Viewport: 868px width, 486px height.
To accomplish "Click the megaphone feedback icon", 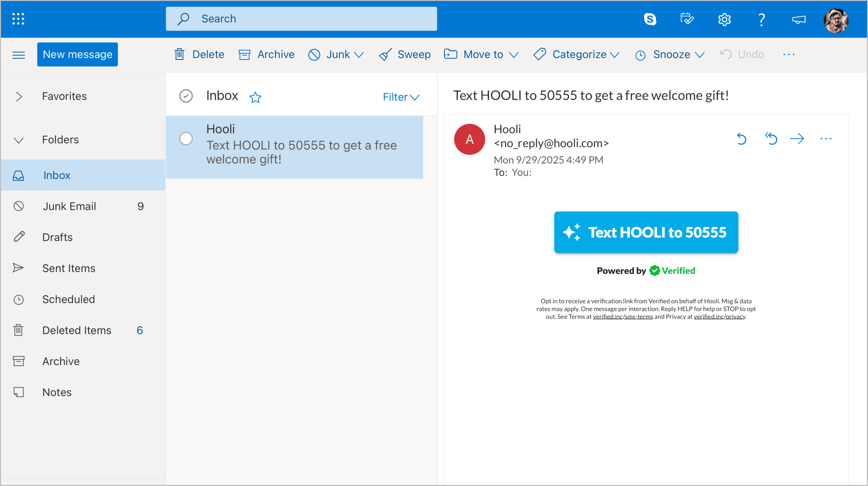I will coord(798,19).
